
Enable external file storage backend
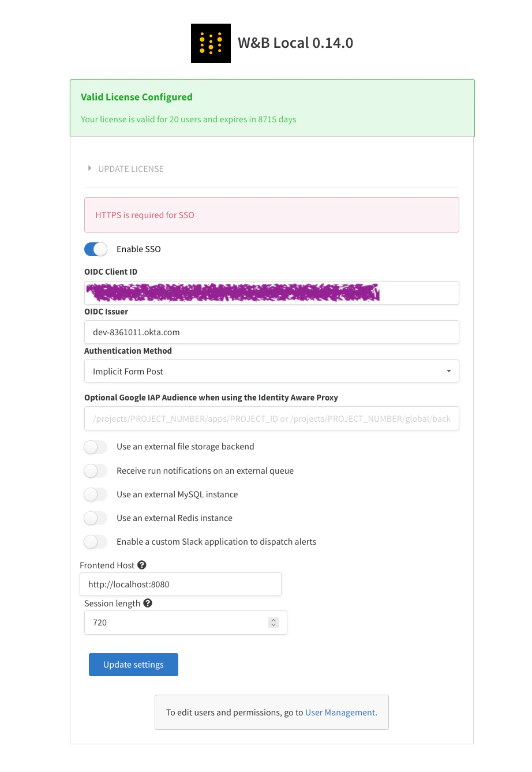[x=95, y=447]
